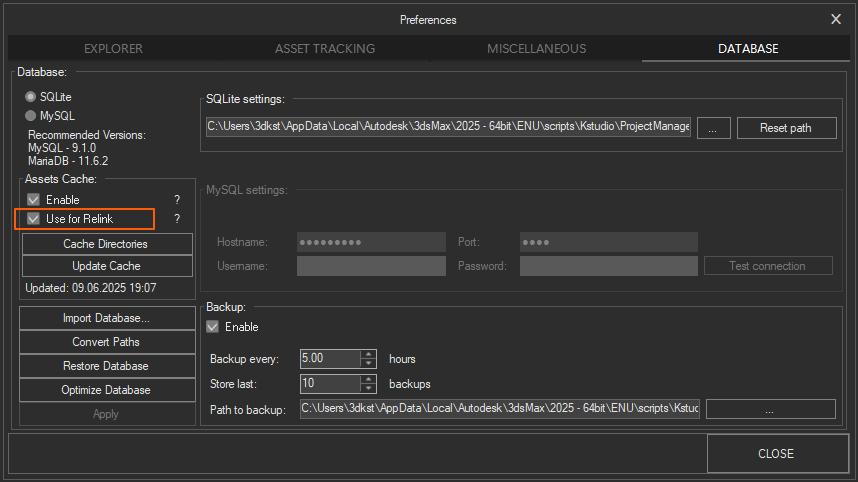The height and width of the screenshot is (482, 858).
Task: Increase the Store last backups count
Action: pyautogui.click(x=369, y=379)
